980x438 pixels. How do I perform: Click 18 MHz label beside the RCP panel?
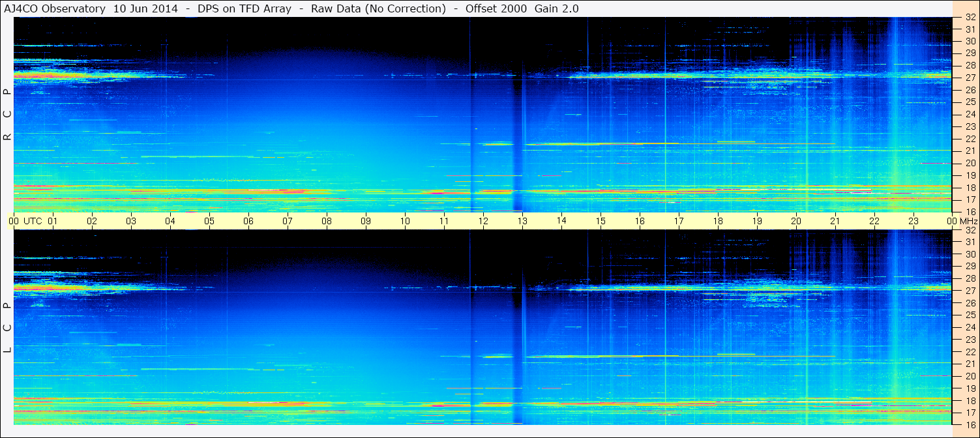[970, 188]
